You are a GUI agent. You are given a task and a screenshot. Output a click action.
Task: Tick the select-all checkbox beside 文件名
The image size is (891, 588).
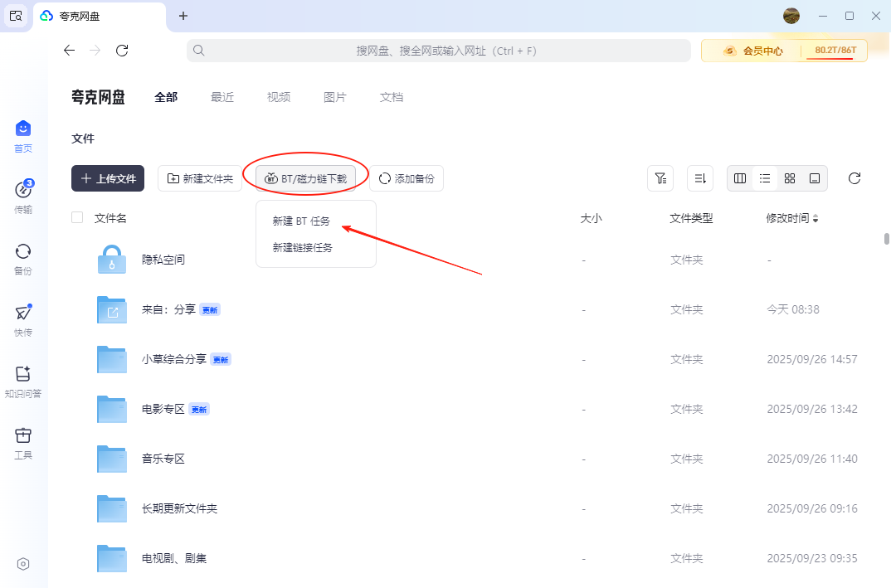[x=77, y=218]
